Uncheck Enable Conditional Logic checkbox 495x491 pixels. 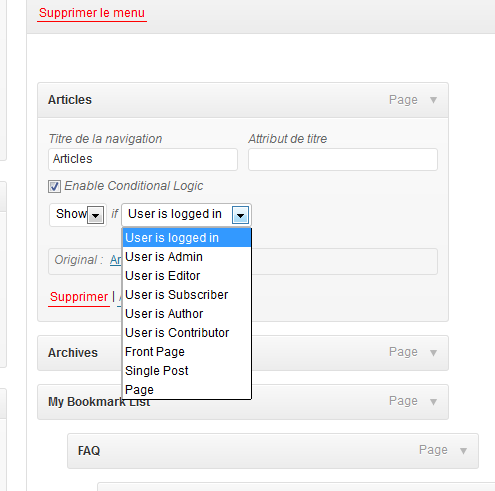[x=54, y=186]
